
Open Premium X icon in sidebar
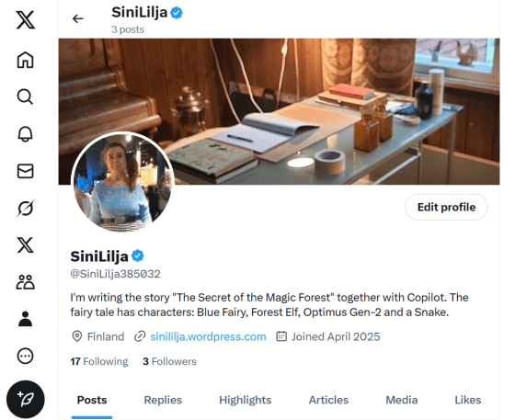click(26, 245)
